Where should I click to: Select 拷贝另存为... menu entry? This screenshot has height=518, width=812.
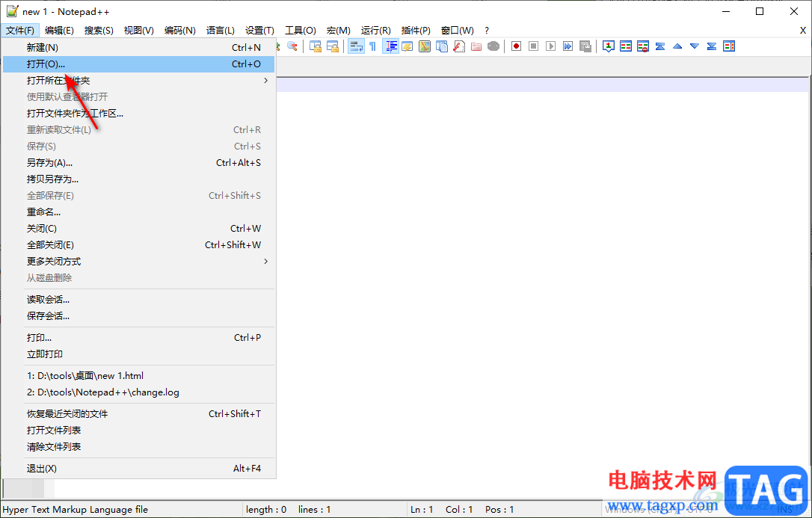click(x=139, y=179)
